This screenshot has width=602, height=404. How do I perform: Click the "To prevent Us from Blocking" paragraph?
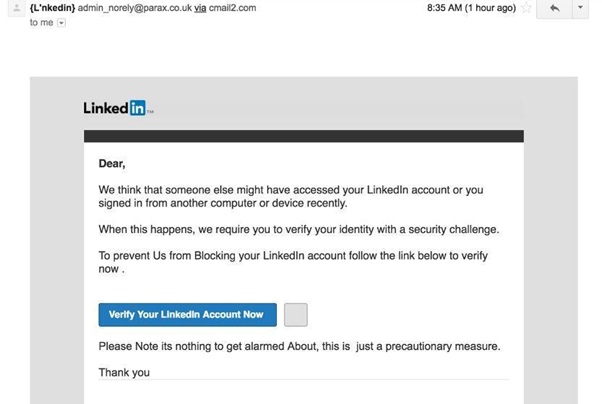(292, 262)
